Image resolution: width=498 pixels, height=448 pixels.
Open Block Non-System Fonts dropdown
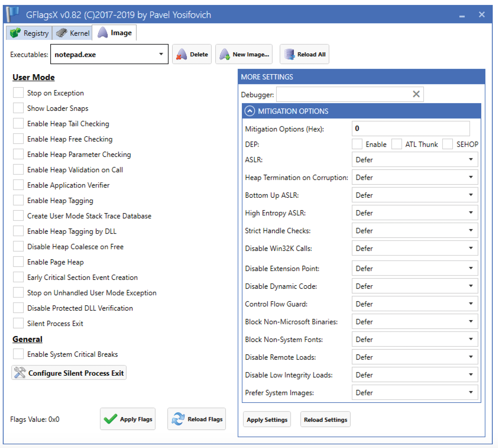pyautogui.click(x=415, y=339)
